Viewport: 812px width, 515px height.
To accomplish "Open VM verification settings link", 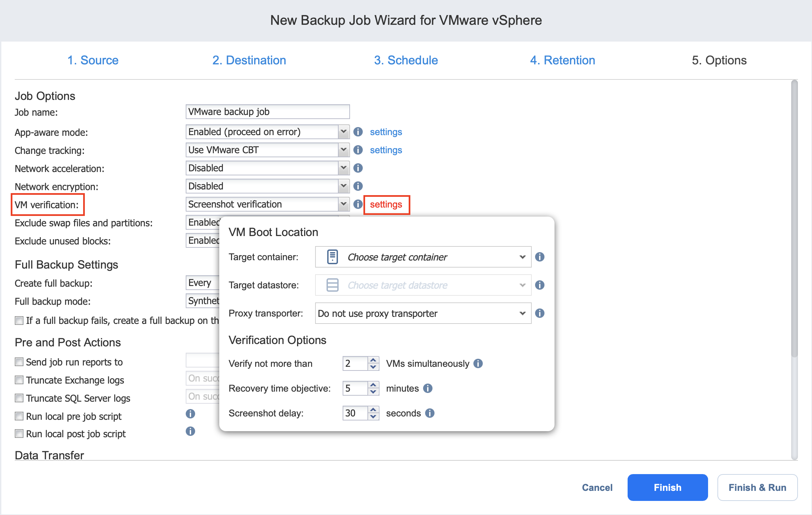I will pyautogui.click(x=386, y=205).
